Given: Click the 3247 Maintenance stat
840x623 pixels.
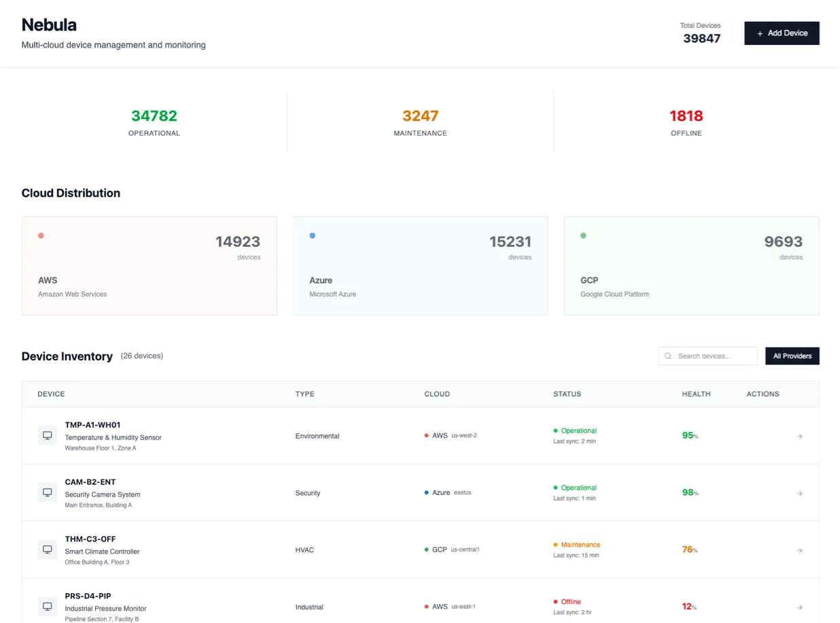Looking at the screenshot, I should click(x=421, y=122).
